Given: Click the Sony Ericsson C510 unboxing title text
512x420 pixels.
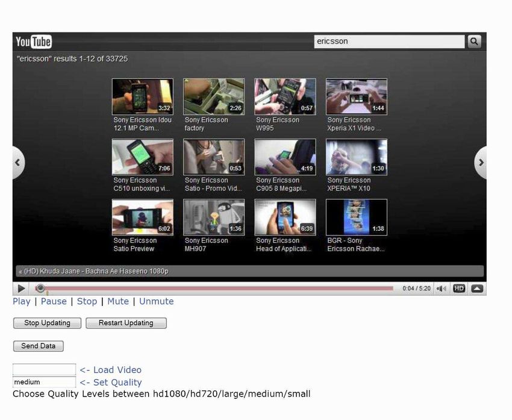Looking at the screenshot, I should tap(142, 184).
